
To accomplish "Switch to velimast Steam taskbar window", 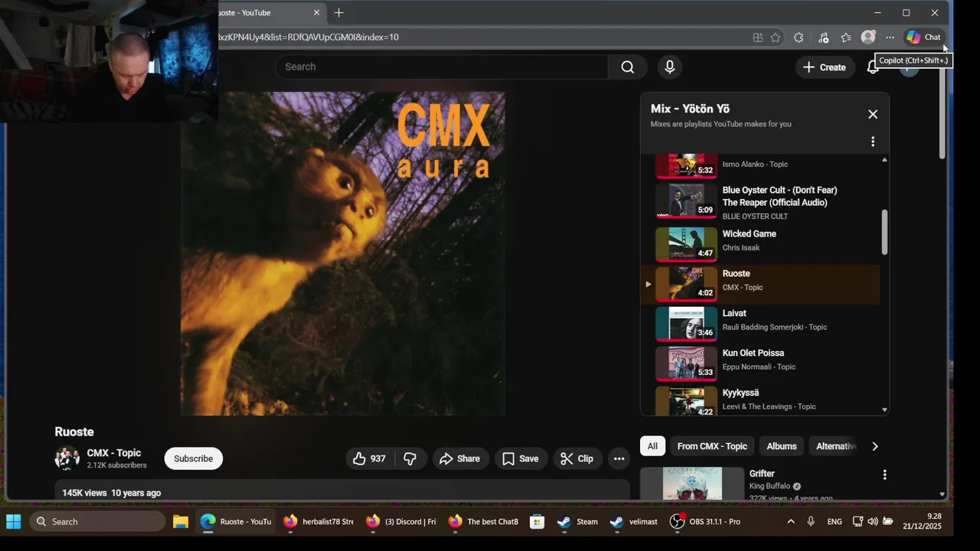I will pyautogui.click(x=634, y=522).
